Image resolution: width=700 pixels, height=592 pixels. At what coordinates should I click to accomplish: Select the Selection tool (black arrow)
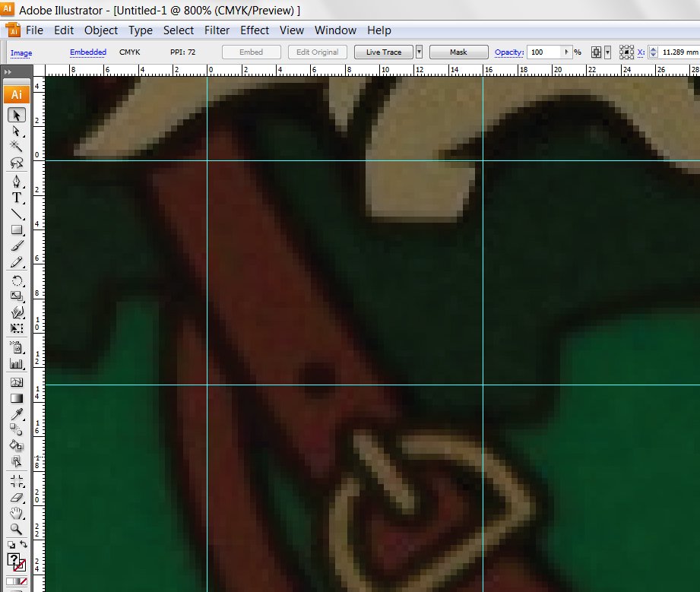pyautogui.click(x=16, y=115)
